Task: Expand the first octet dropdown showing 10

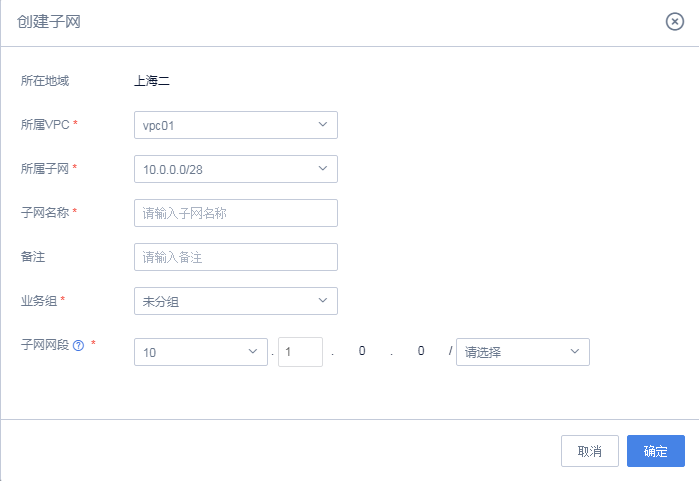Action: (x=200, y=352)
